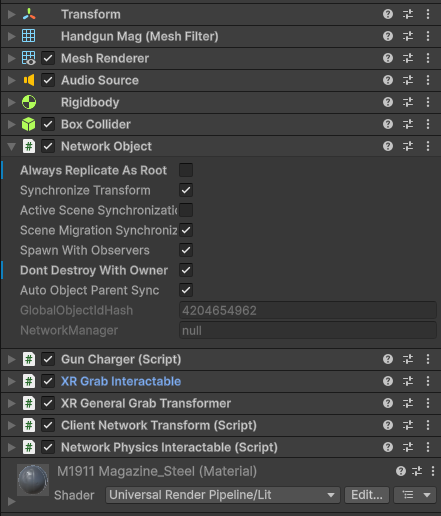441x516 pixels.
Task: Uncheck Dont Destroy With Owner
Action: coord(186,270)
